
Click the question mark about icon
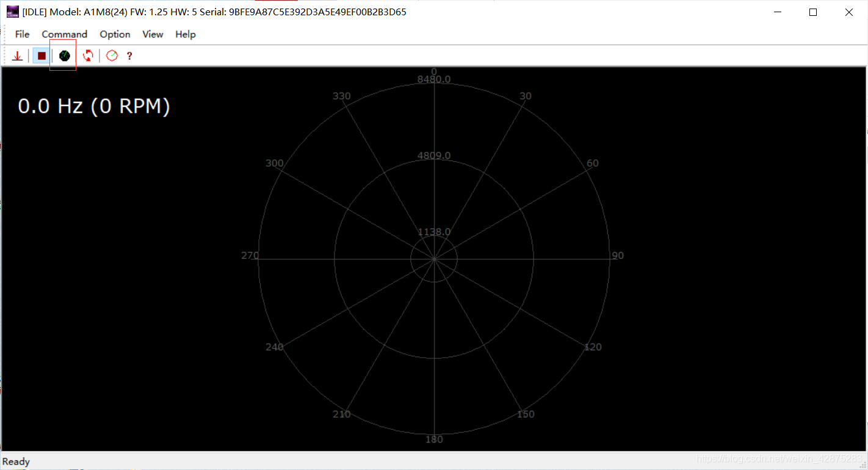tap(129, 56)
